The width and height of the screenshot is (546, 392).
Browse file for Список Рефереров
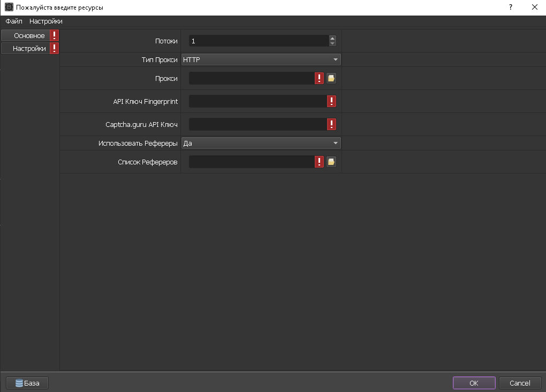pyautogui.click(x=331, y=162)
